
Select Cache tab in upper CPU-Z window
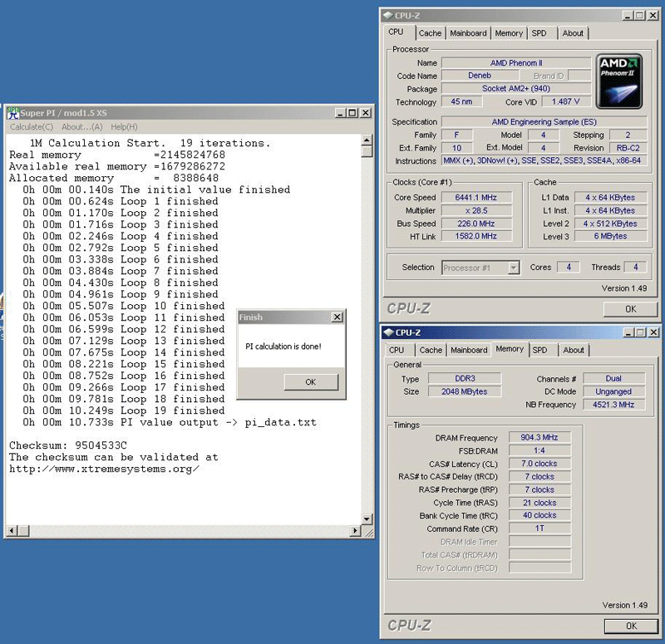[430, 33]
